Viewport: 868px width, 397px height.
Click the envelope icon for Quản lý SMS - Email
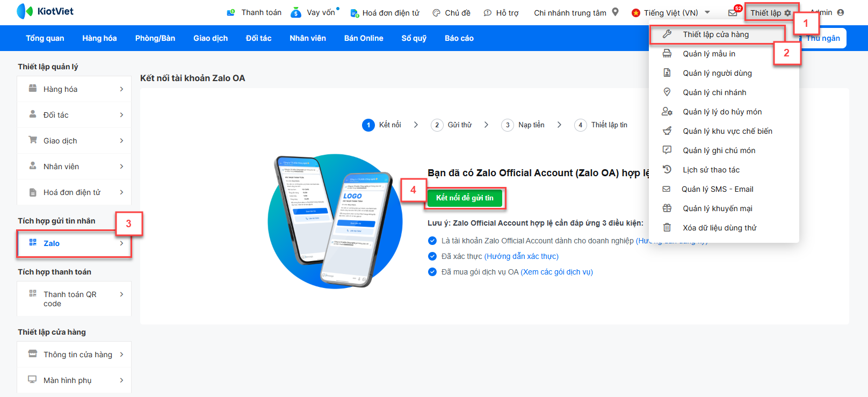pyautogui.click(x=667, y=189)
